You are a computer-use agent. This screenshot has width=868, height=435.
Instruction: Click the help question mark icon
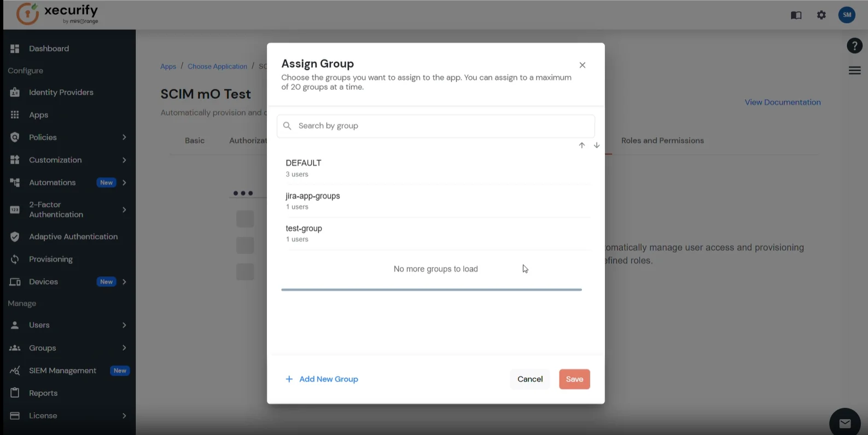point(854,46)
